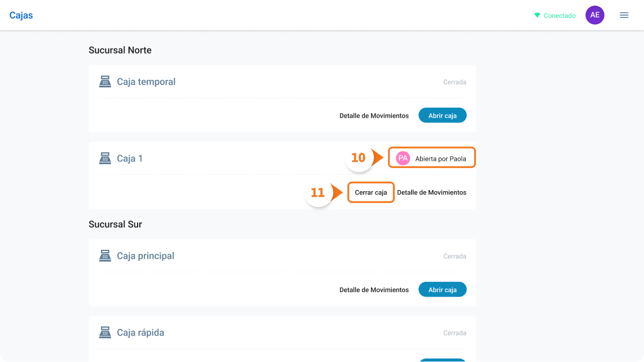Image resolution: width=644 pixels, height=362 pixels.
Task: Click the AE user avatar
Action: coord(595,15)
